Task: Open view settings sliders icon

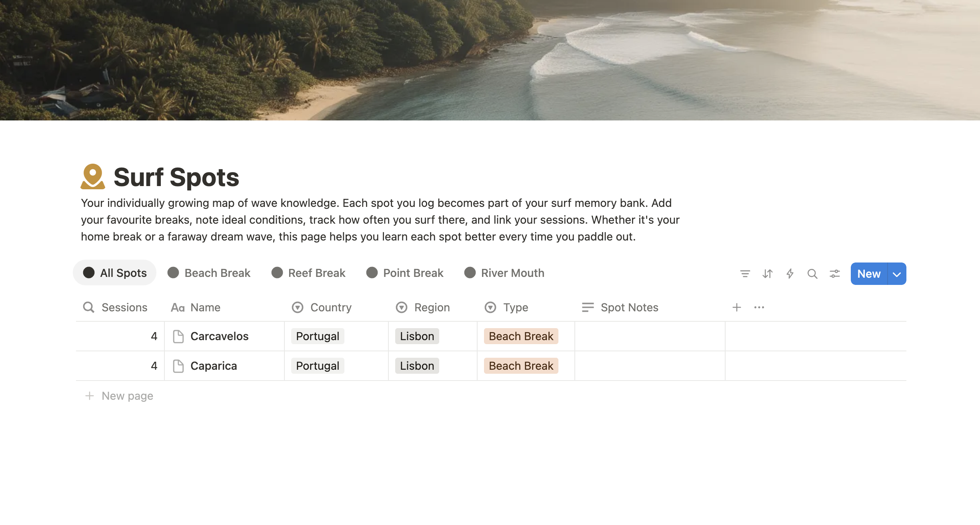Action: (x=834, y=274)
